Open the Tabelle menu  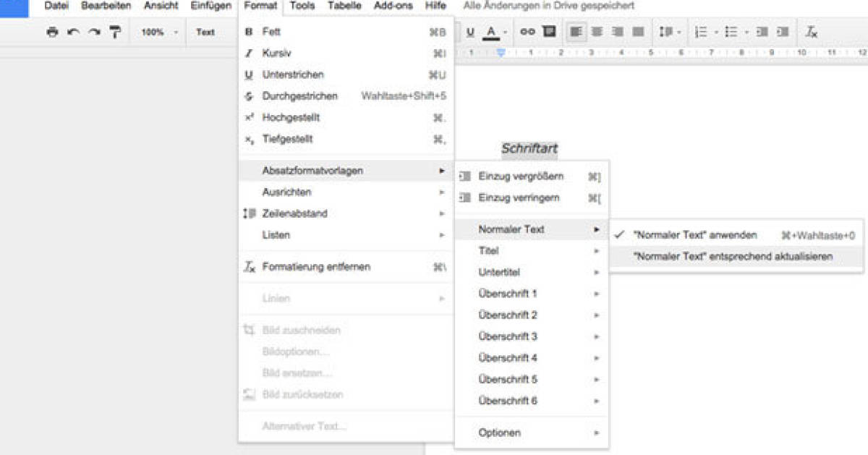pyautogui.click(x=344, y=6)
